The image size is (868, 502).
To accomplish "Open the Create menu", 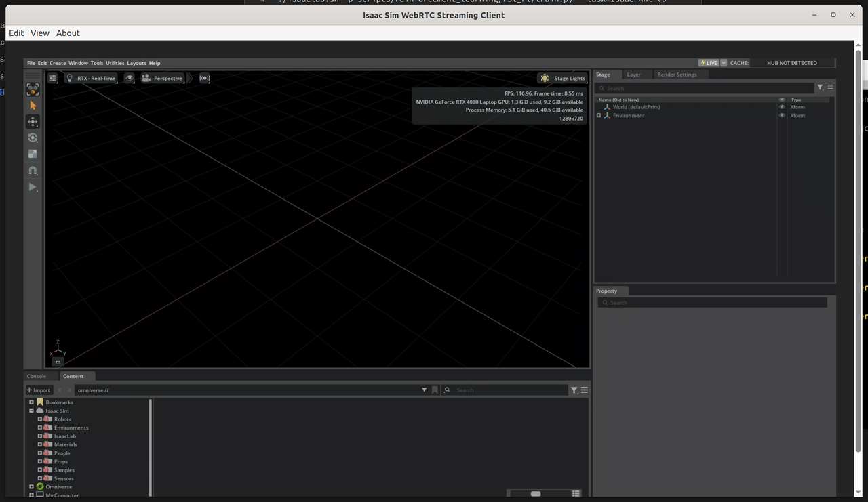I will tap(58, 63).
